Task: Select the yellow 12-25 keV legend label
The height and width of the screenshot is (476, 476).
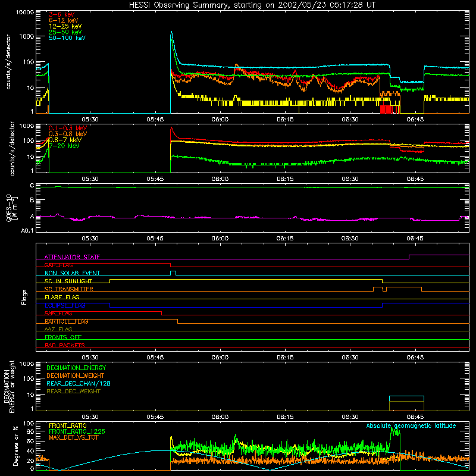Action: coord(65,26)
